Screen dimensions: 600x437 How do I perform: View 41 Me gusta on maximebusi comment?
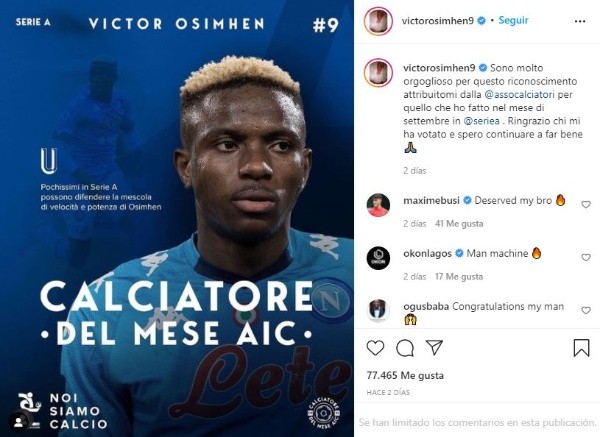point(459,224)
